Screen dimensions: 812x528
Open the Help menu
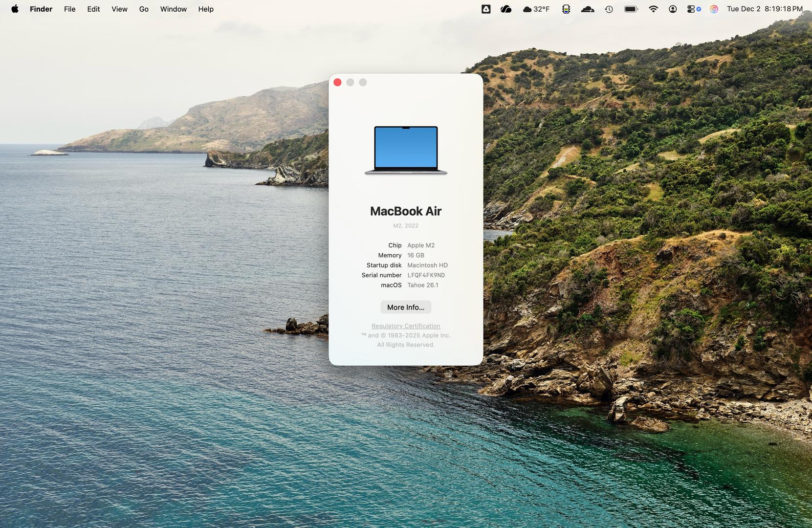pos(206,9)
